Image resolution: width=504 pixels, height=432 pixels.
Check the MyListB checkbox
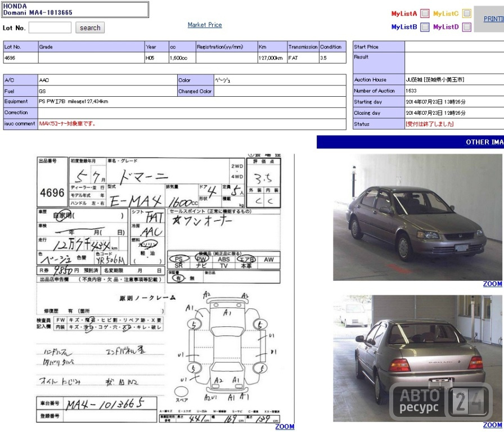click(425, 27)
